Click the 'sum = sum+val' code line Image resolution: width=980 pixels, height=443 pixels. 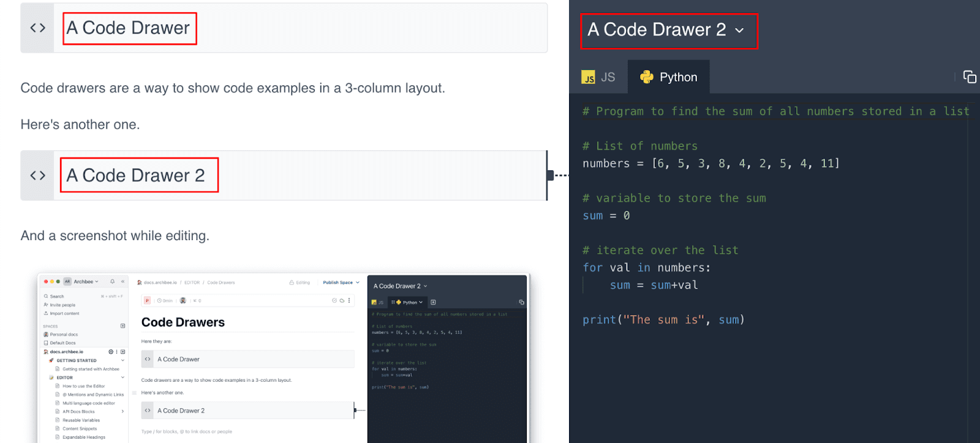[x=654, y=285]
